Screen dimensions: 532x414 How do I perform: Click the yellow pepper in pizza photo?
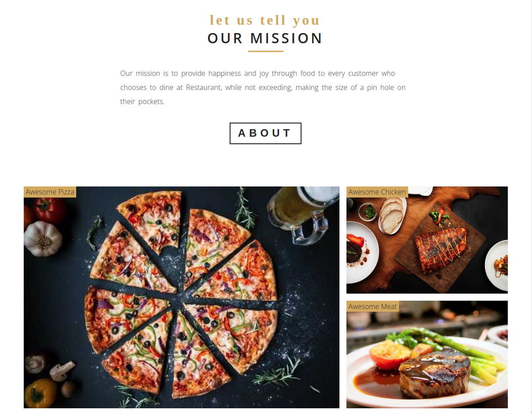[40, 393]
